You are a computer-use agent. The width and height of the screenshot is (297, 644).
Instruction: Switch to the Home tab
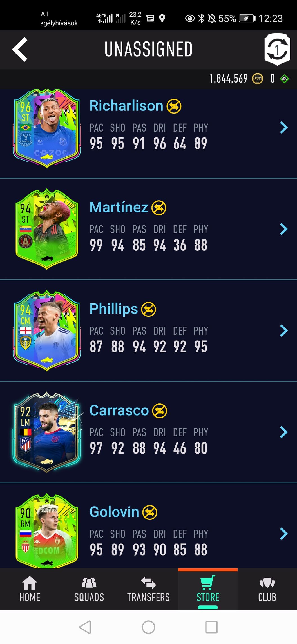(30, 589)
